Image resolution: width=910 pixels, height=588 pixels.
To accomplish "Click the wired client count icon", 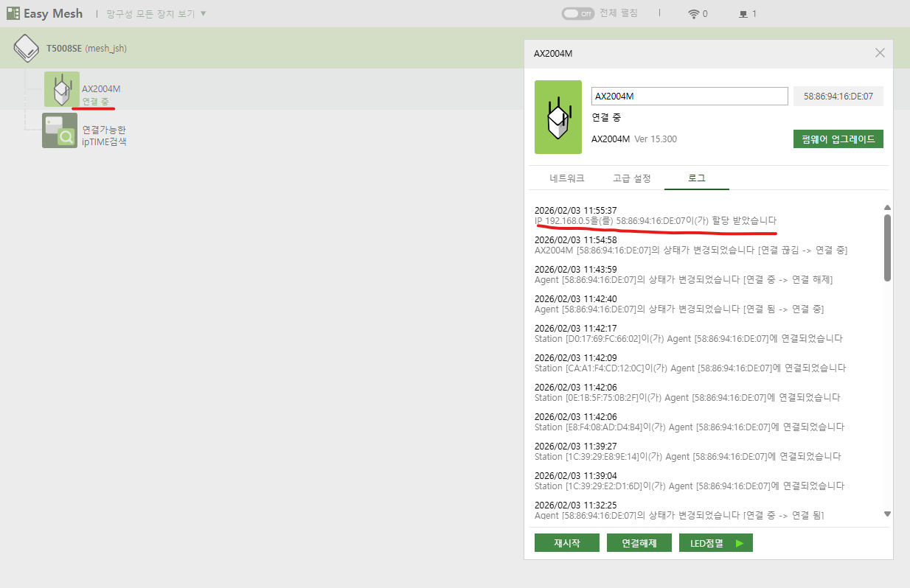I will point(743,14).
